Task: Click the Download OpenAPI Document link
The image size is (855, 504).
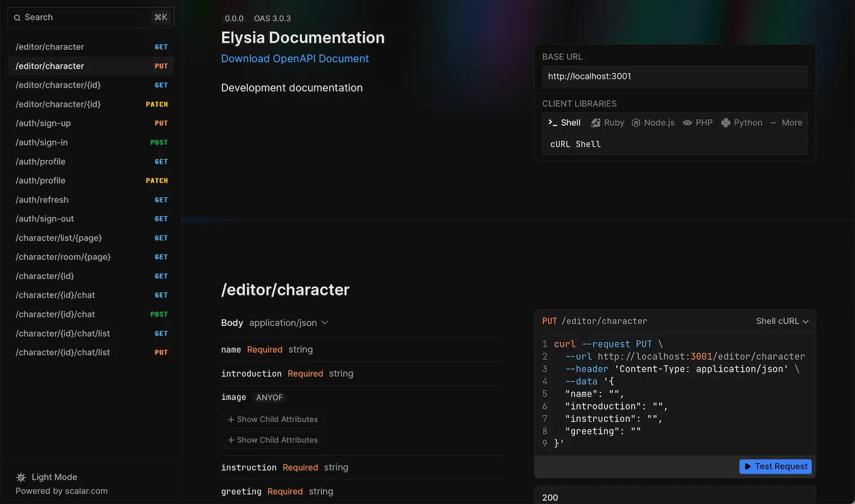Action: [295, 58]
